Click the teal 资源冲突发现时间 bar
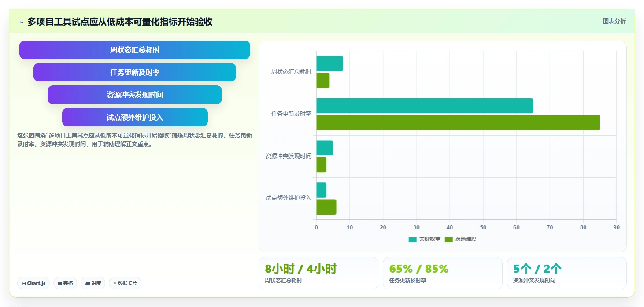Image resolution: width=644 pixels, height=307 pixels. tap(325, 148)
